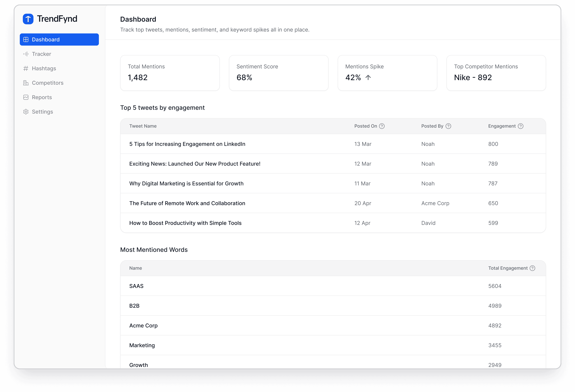Viewport: 575px width, 392px height.
Task: Click the 'Most Mentioned Words' heading
Action: 154,250
